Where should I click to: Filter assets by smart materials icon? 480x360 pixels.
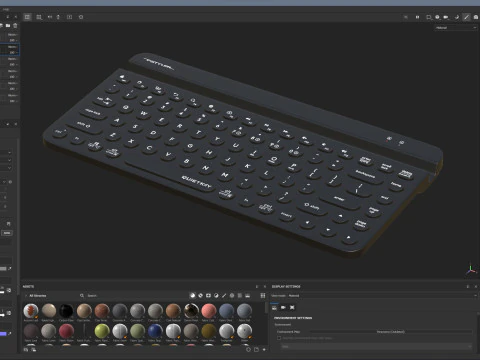[x=200, y=296]
